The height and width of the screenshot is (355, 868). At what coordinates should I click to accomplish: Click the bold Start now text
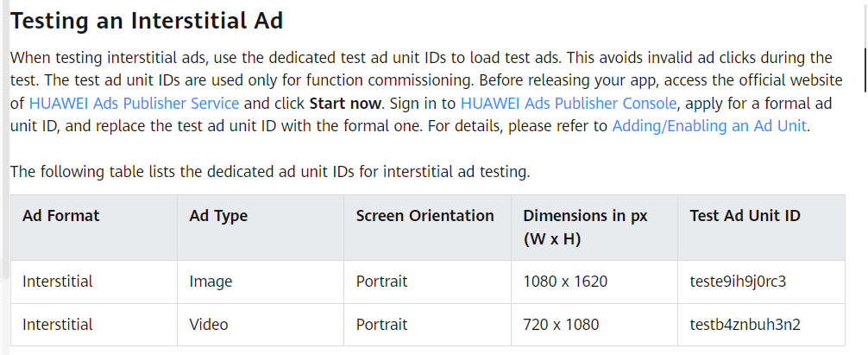click(x=345, y=103)
